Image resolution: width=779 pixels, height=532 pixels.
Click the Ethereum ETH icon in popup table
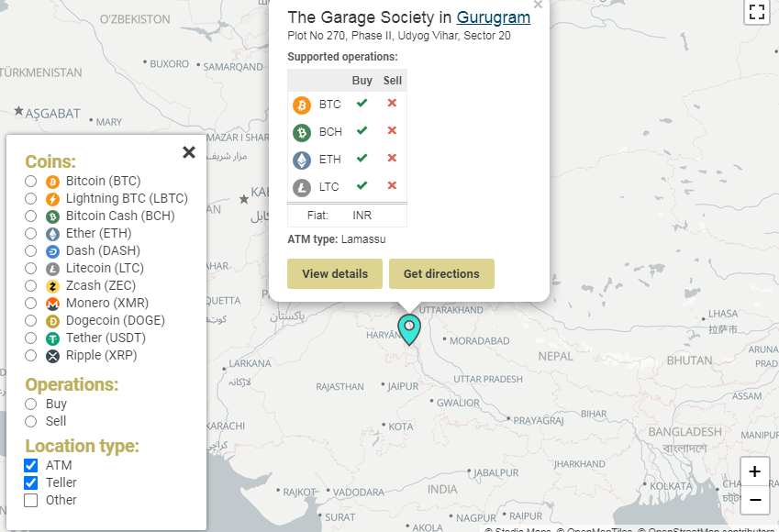coord(302,161)
